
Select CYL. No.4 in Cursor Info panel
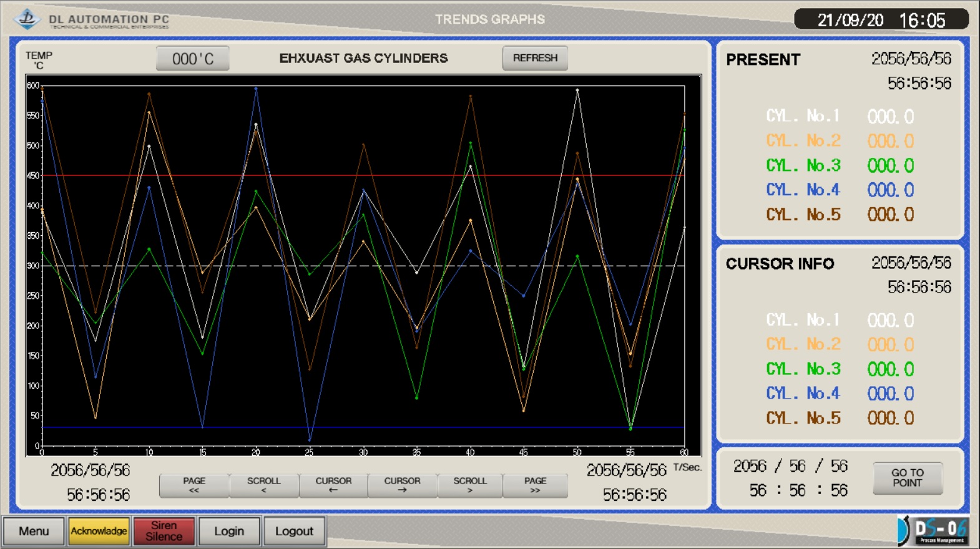click(803, 394)
